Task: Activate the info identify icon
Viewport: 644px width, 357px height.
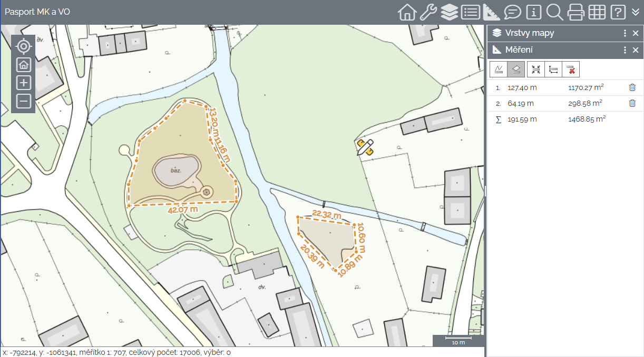Action: point(534,12)
